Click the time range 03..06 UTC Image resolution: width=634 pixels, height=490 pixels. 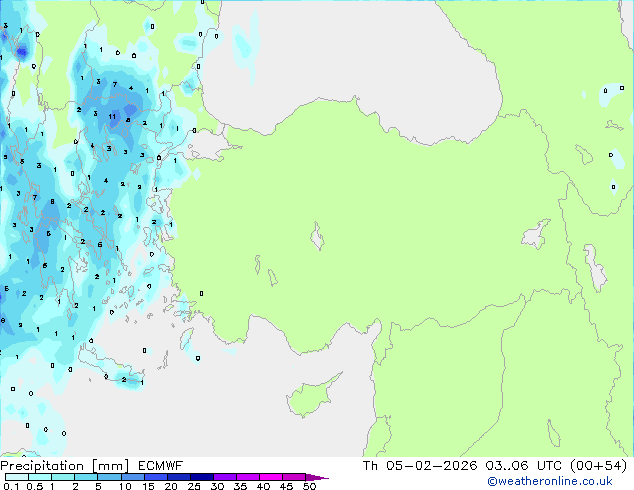(524, 466)
